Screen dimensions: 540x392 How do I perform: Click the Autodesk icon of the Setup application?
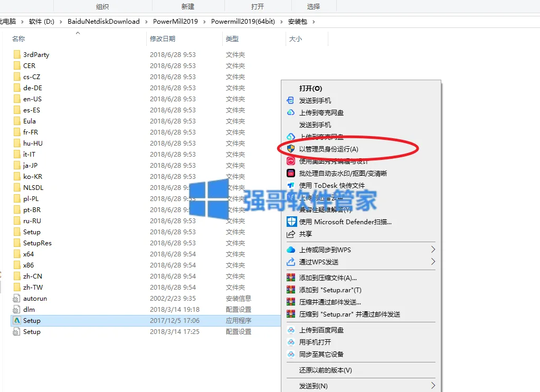pos(16,320)
